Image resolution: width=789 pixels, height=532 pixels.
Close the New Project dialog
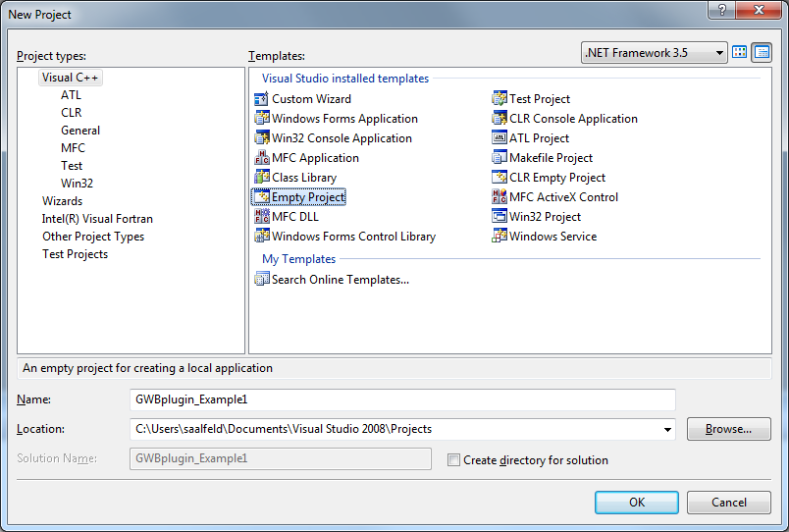[759, 10]
